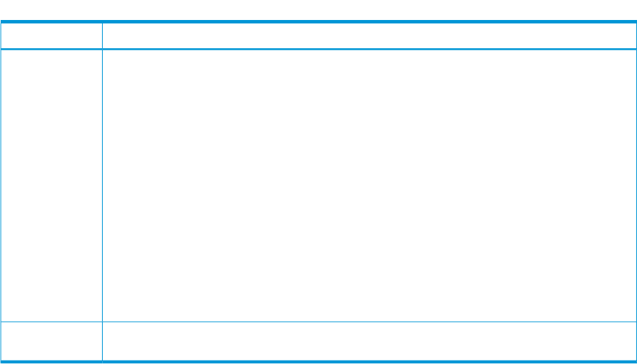The width and height of the screenshot is (637, 364).
Task: Click where the column divider crosses the header line
Action: point(102,49)
